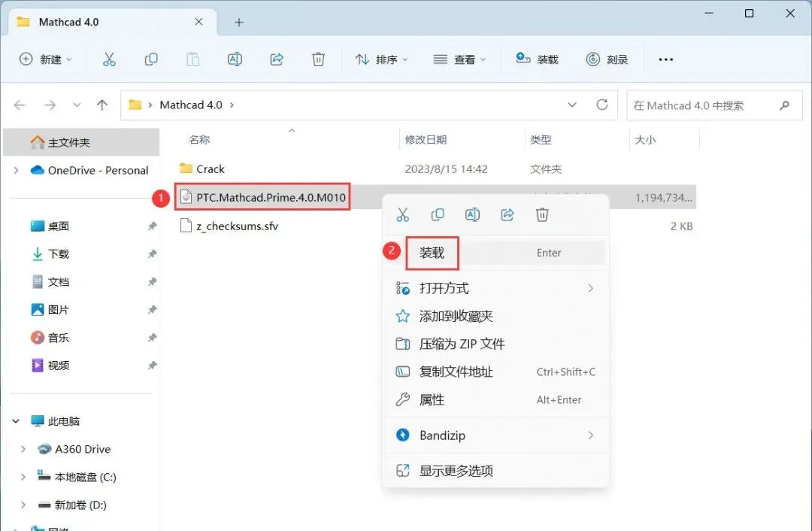Screen dimensions: 812x531
Task: Go up one folder level
Action: tap(102, 105)
